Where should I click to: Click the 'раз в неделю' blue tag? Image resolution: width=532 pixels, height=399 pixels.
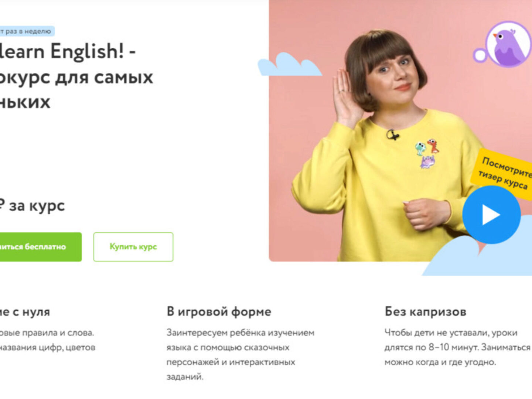click(27, 31)
